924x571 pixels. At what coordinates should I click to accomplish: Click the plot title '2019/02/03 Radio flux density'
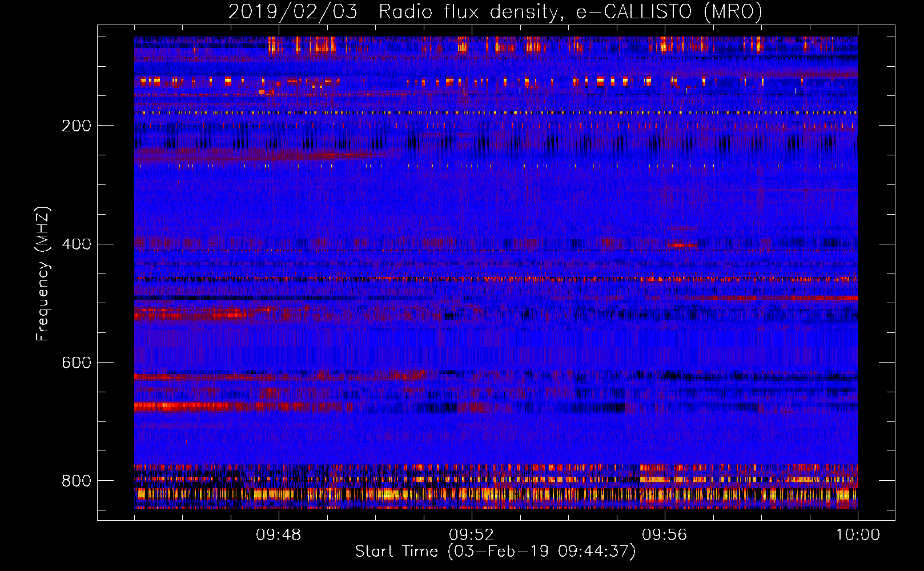point(495,11)
